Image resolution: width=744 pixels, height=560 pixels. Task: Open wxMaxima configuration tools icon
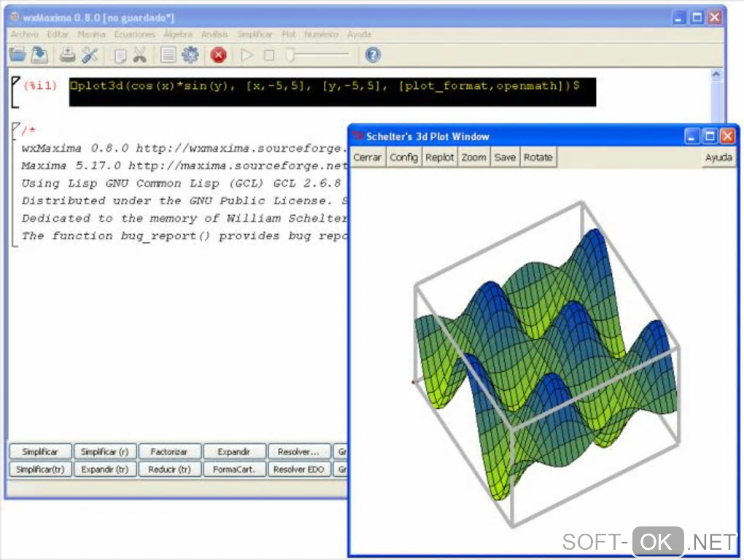pos(90,55)
